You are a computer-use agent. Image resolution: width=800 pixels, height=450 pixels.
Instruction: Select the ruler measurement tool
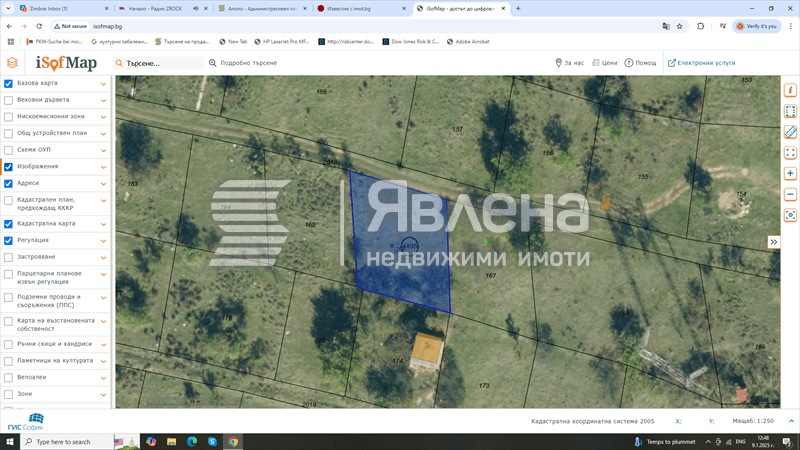(790, 132)
